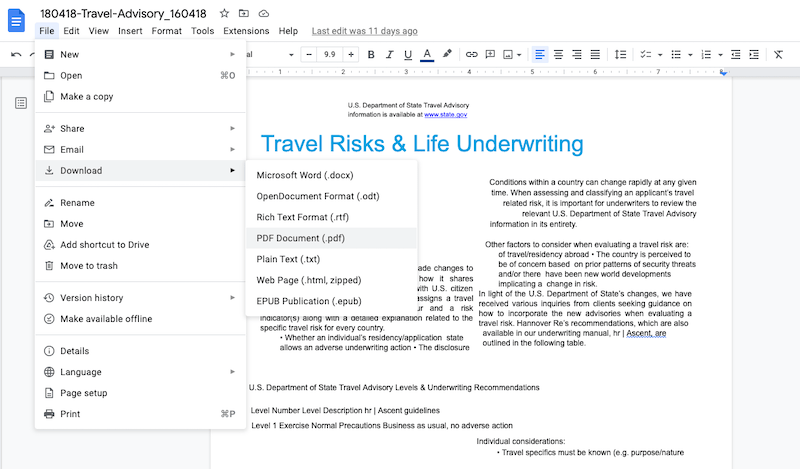The height and width of the screenshot is (469, 800).
Task: Toggle underline formatting
Action: 408,55
